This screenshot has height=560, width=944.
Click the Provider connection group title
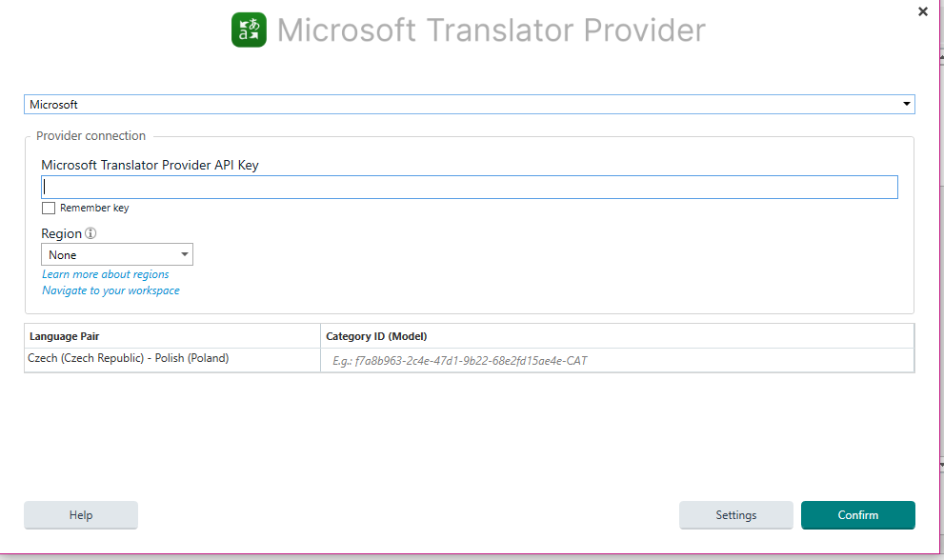pos(90,135)
